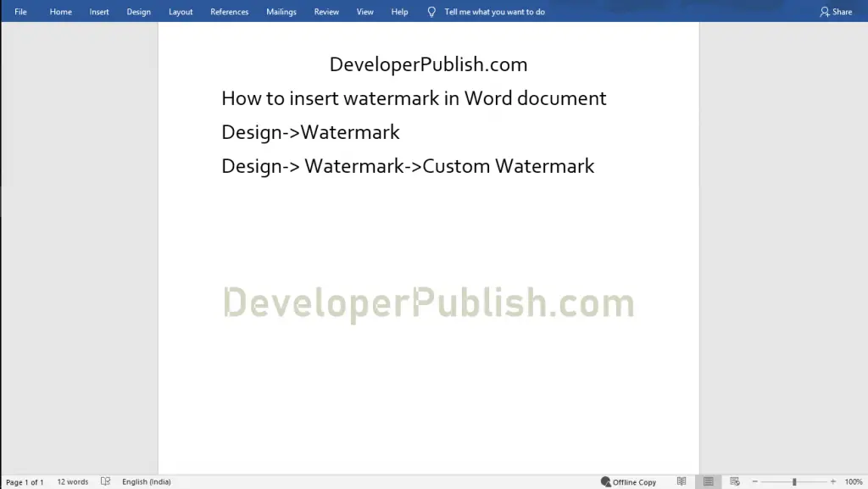Click the zoom out minus button
The height and width of the screenshot is (489, 868).
pos(754,482)
